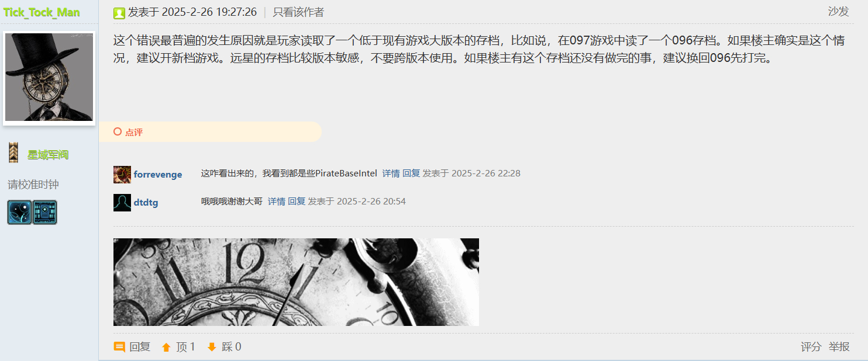Click the green user icon before post date
The image size is (868, 361).
click(119, 13)
